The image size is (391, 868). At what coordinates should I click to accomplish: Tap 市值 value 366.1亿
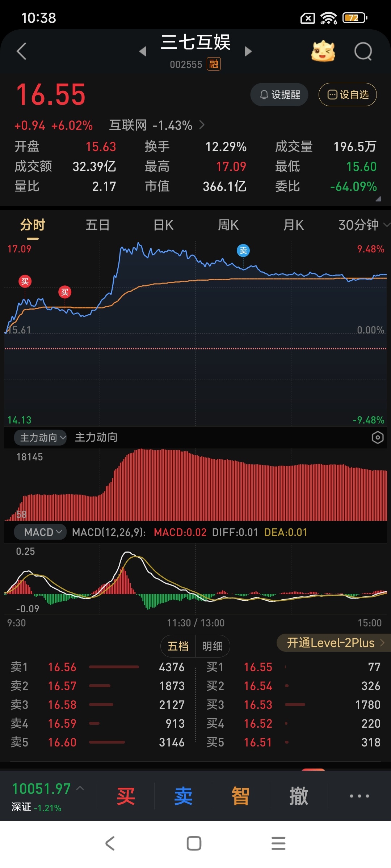point(224,187)
